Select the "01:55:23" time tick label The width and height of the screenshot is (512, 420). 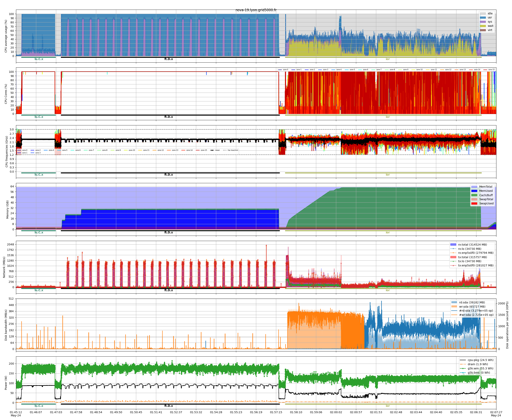point(236,412)
